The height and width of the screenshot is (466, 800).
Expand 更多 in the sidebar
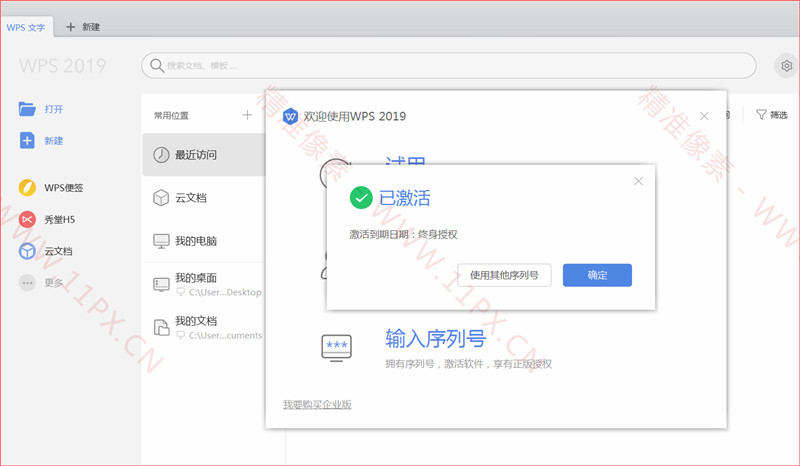[x=41, y=282]
